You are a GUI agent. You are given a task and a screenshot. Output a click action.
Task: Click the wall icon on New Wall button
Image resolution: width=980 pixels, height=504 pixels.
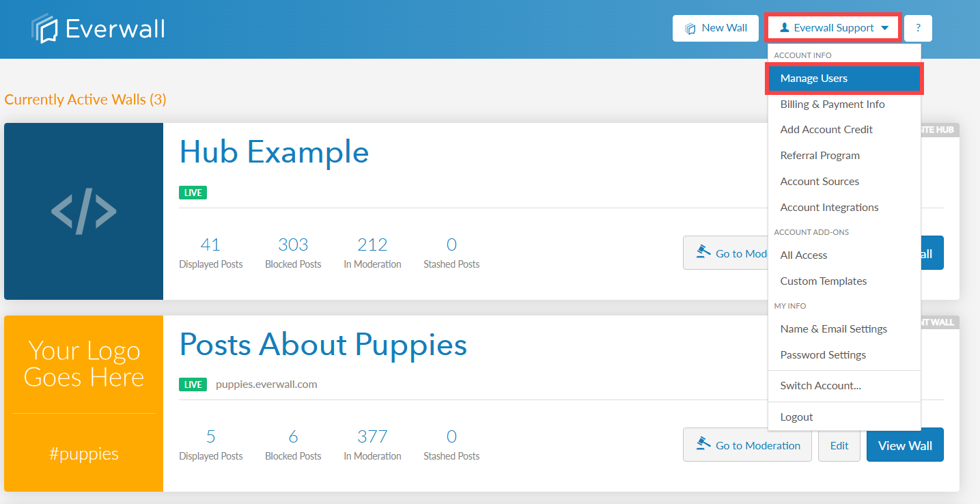692,28
